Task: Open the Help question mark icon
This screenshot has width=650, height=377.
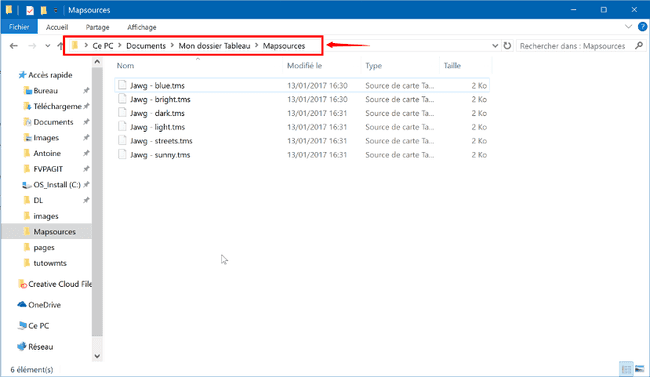Action: [642, 27]
